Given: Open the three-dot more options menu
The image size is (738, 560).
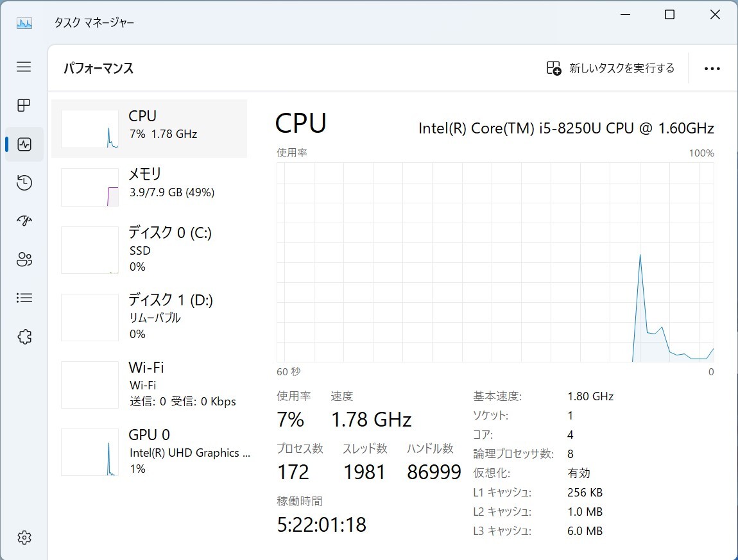Looking at the screenshot, I should tap(712, 69).
